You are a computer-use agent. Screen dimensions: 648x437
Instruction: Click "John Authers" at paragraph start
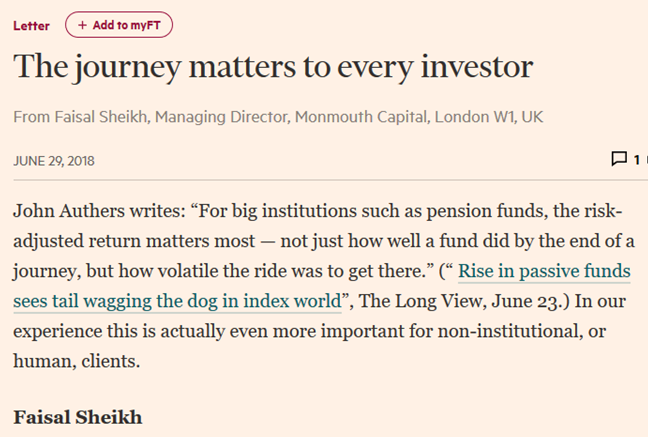(x=69, y=211)
